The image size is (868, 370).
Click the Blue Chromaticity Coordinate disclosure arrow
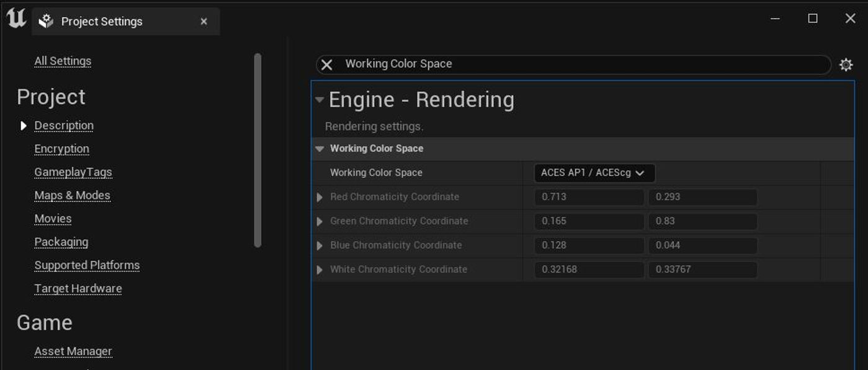(320, 245)
